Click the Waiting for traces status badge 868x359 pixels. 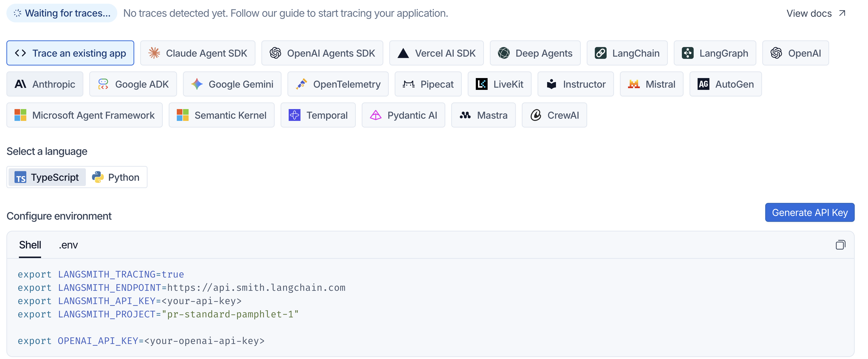tap(62, 13)
